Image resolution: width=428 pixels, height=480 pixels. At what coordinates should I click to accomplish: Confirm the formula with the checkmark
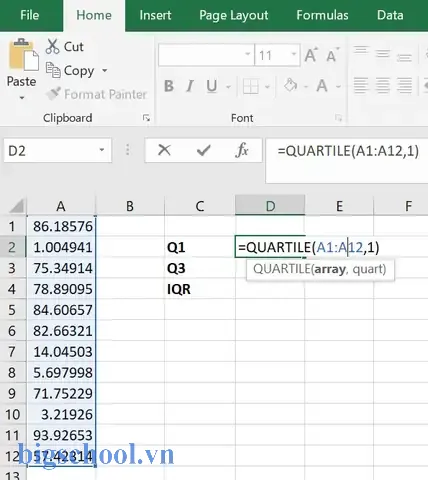203,151
